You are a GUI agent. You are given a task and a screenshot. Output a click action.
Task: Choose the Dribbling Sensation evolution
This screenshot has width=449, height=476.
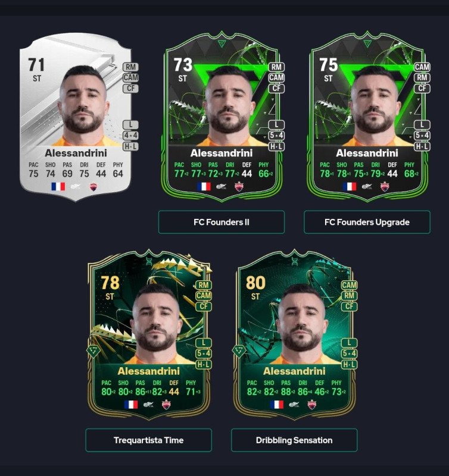tap(294, 440)
